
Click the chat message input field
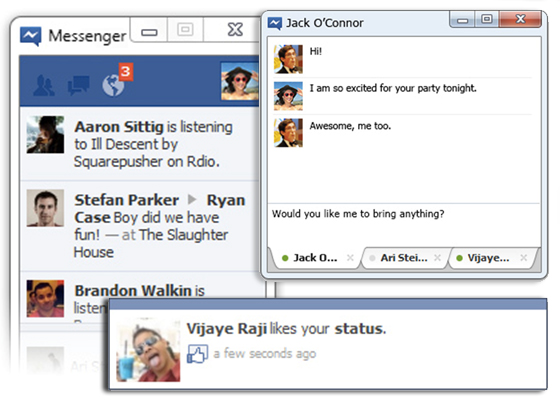(x=404, y=225)
